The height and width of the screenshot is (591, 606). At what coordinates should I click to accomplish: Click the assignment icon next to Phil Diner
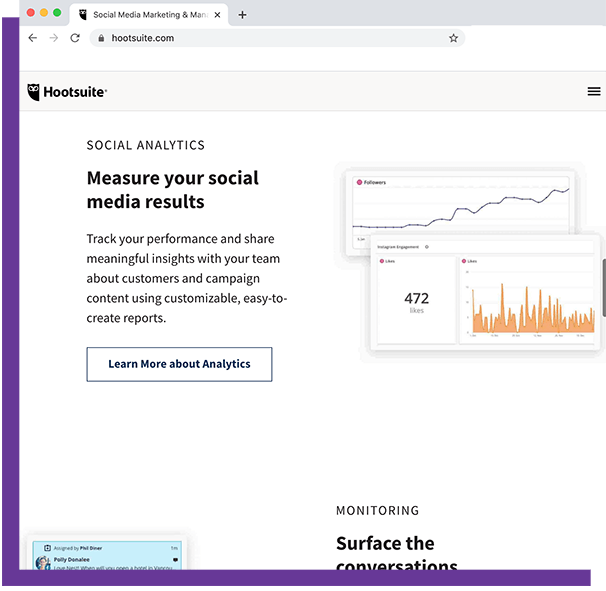pos(46,548)
